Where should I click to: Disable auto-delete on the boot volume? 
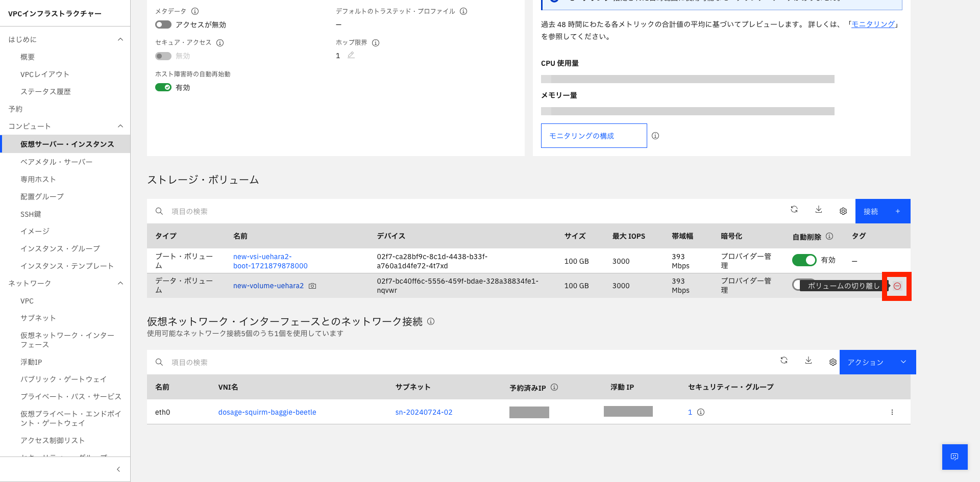804,260
